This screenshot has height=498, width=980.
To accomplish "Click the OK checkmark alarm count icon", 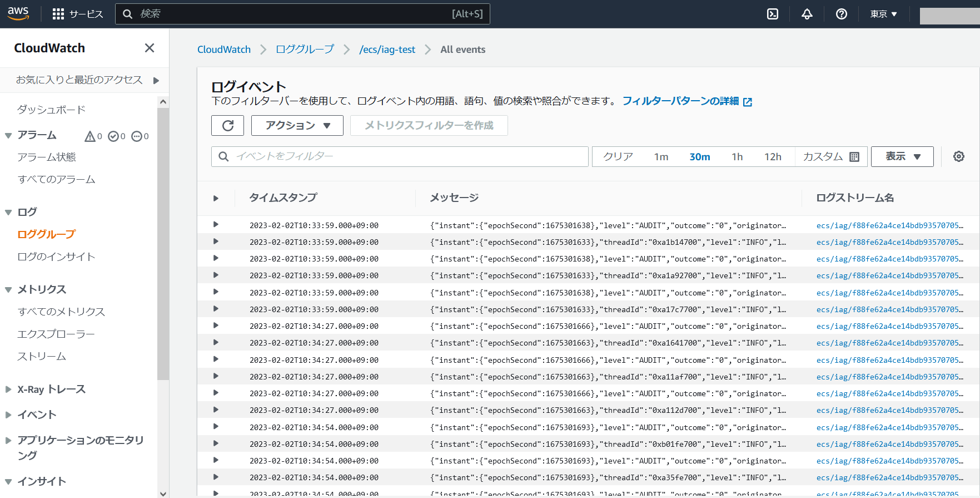I will (x=113, y=136).
